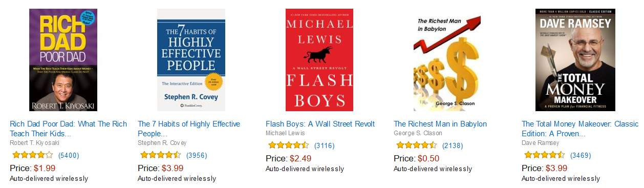Open The Total Money Makeover cover image
This screenshot has height=188, width=644.
[x=575, y=60]
